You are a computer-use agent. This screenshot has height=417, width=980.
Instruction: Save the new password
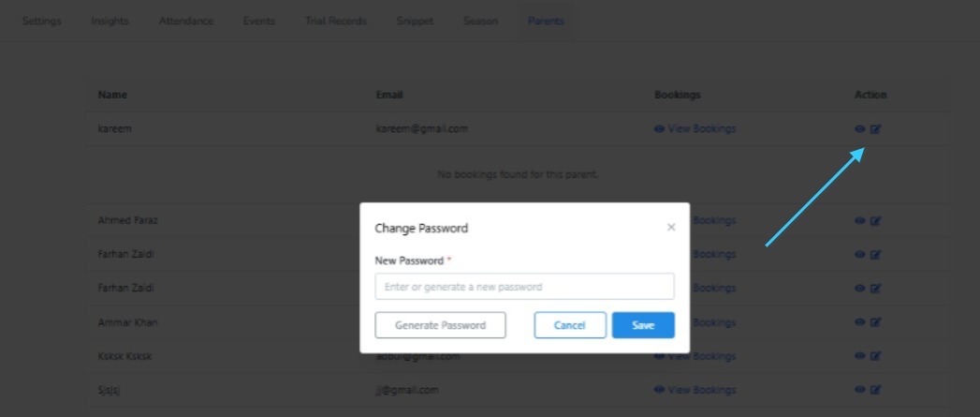[x=643, y=325]
